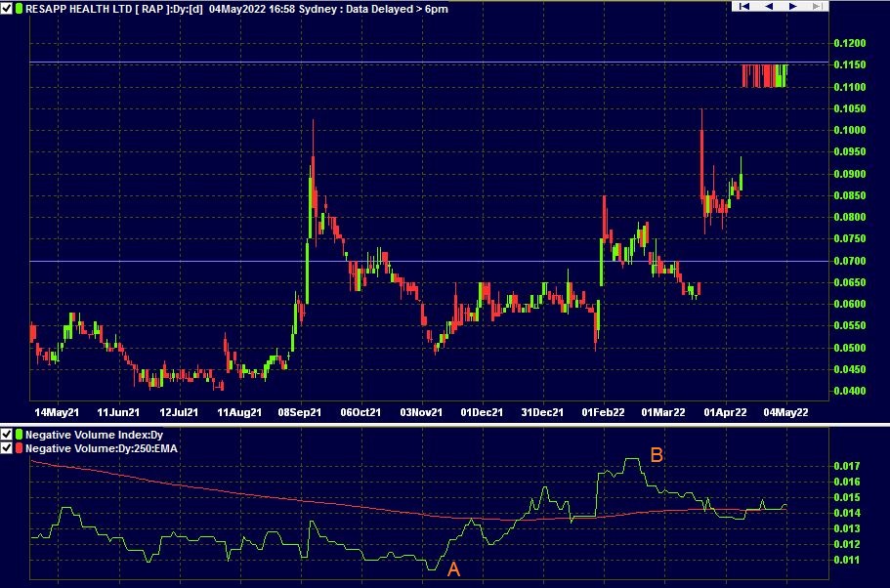The width and height of the screenshot is (890, 588).
Task: Click the 06Oct21 date label
Action: tap(360, 412)
